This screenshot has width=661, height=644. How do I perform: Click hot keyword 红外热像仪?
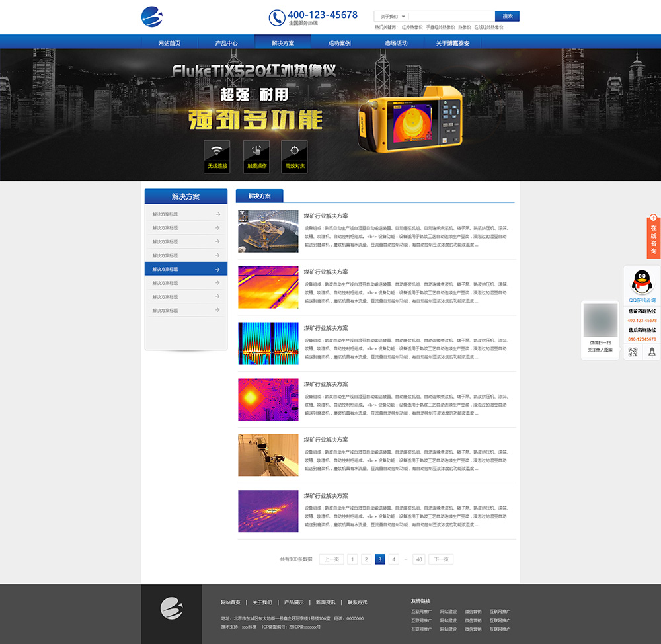[412, 27]
